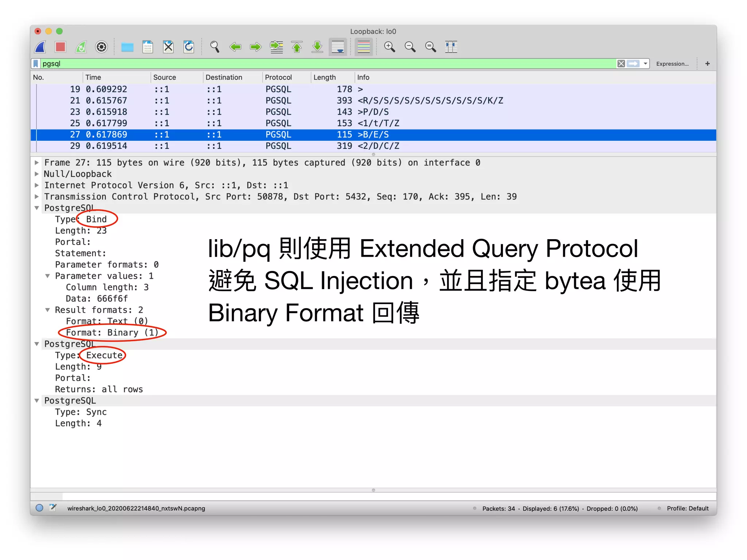
Task: Collapse the Result formats: 2 node
Action: click(47, 310)
